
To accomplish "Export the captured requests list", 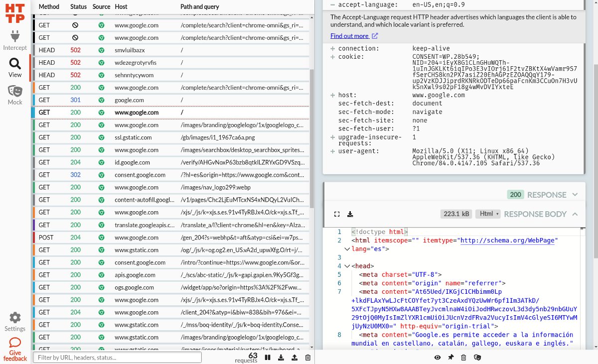I will (281, 357).
